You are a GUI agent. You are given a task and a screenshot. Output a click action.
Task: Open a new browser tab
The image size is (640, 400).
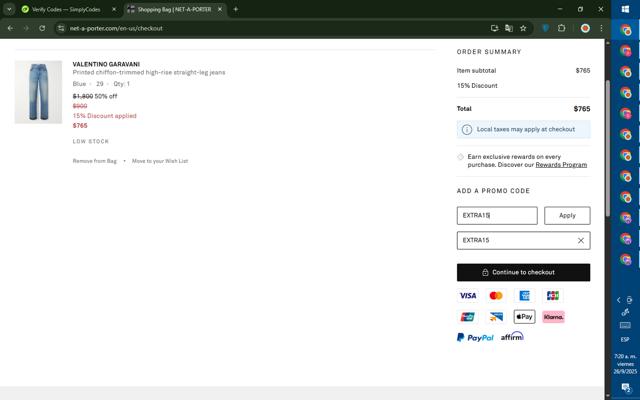click(236, 9)
